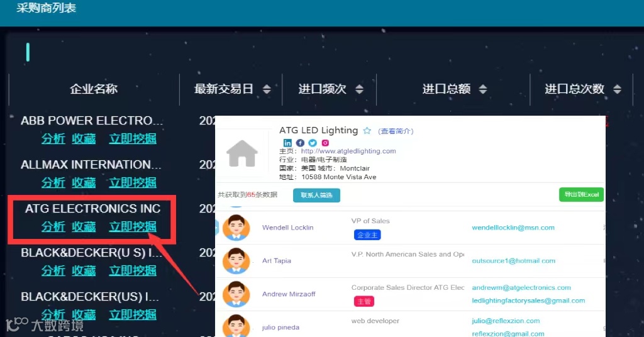Click web developer job title

[x=375, y=321]
